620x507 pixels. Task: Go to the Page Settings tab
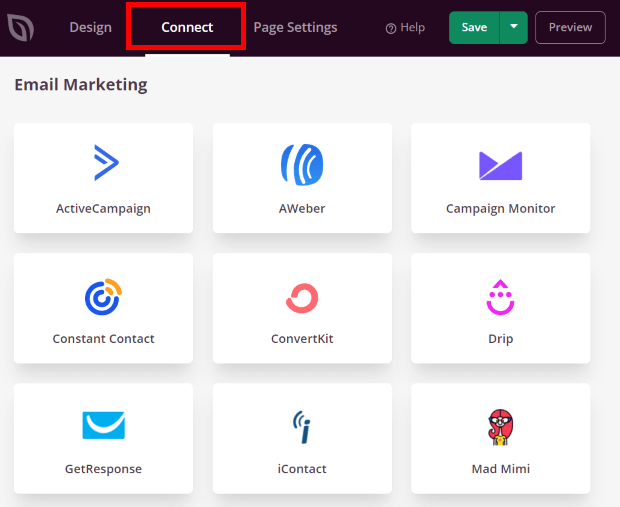295,27
